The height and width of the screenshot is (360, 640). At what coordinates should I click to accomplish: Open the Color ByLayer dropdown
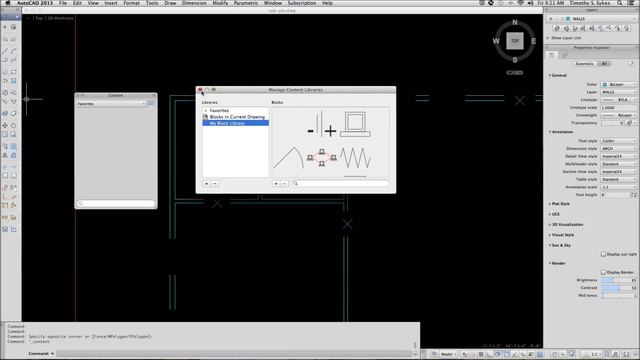tap(619, 84)
